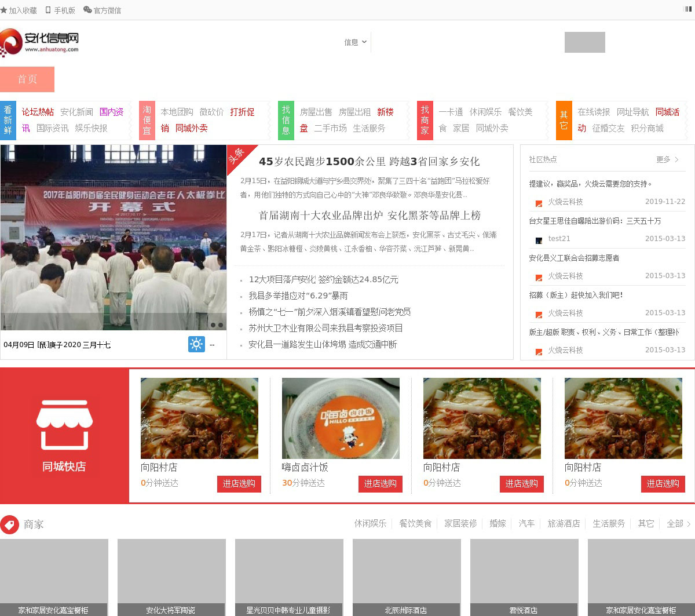
Task: Open news item 苏州大卫木业有限公司
Action: click(325, 328)
